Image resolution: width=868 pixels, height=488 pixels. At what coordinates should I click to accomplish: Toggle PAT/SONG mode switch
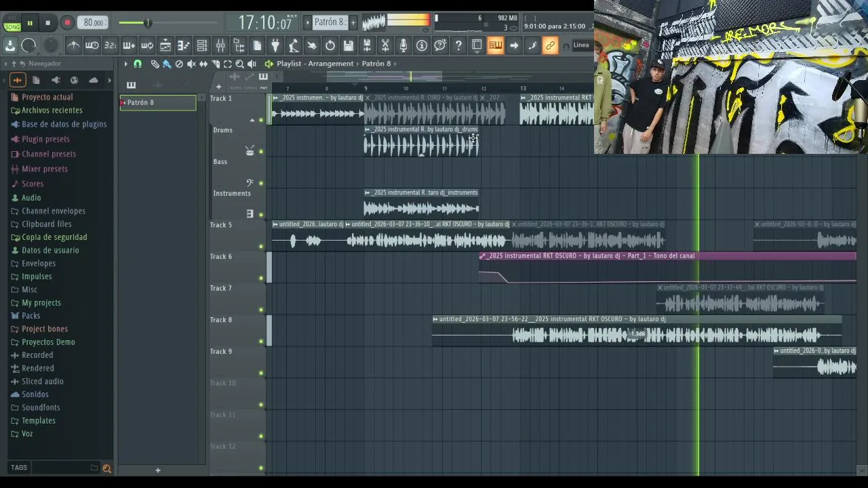click(12, 23)
